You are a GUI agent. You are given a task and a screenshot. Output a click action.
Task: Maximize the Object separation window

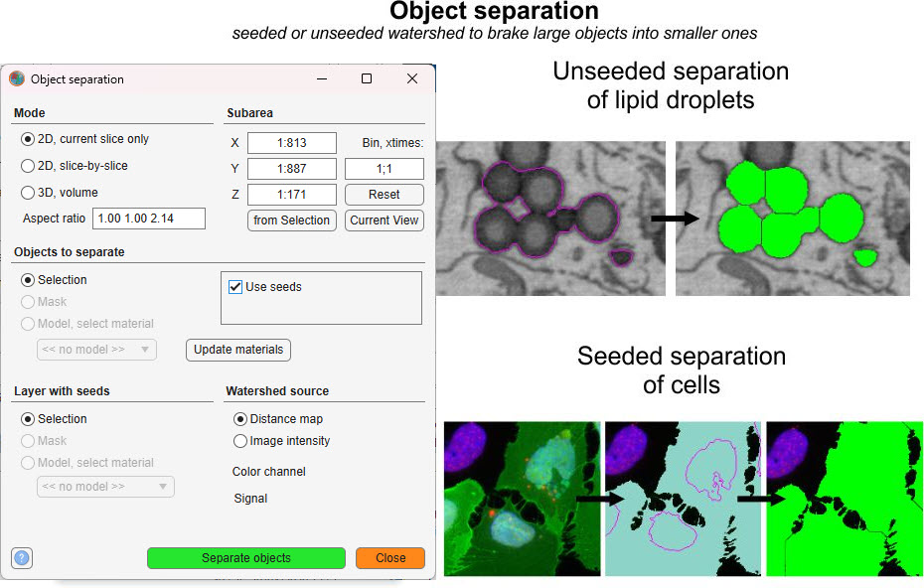pyautogui.click(x=367, y=78)
